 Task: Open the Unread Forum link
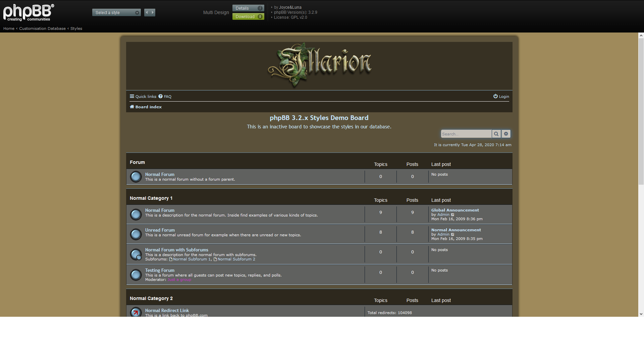point(160,230)
